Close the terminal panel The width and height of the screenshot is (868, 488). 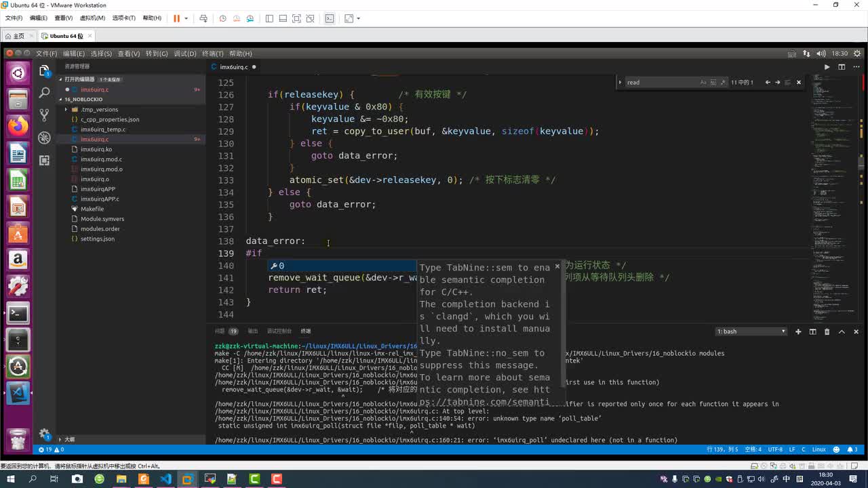pyautogui.click(x=856, y=331)
